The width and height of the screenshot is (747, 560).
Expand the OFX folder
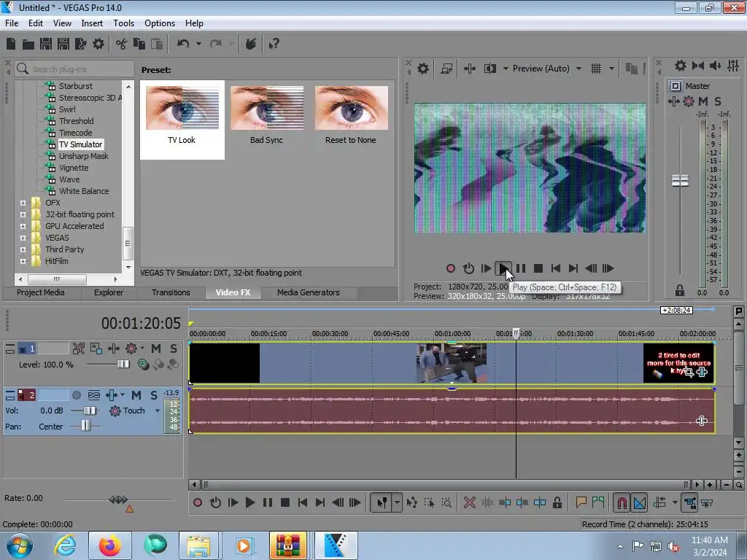[x=23, y=203]
